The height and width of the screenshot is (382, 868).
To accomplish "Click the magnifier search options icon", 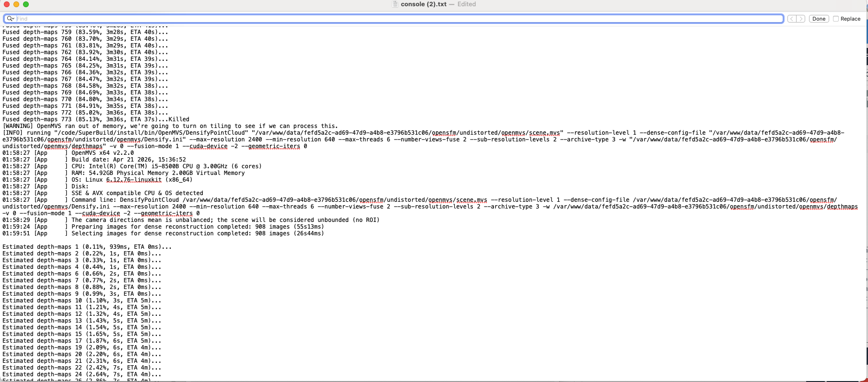I will click(10, 19).
